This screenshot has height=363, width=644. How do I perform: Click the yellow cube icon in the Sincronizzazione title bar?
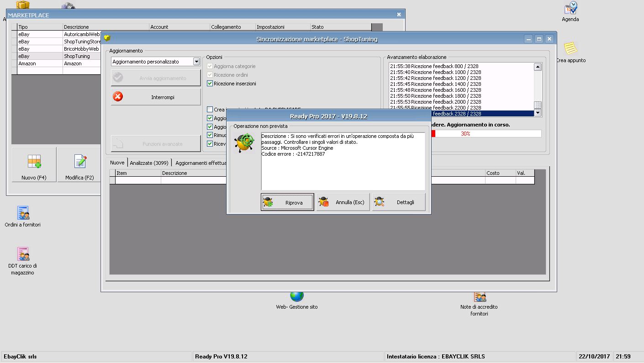(x=107, y=38)
